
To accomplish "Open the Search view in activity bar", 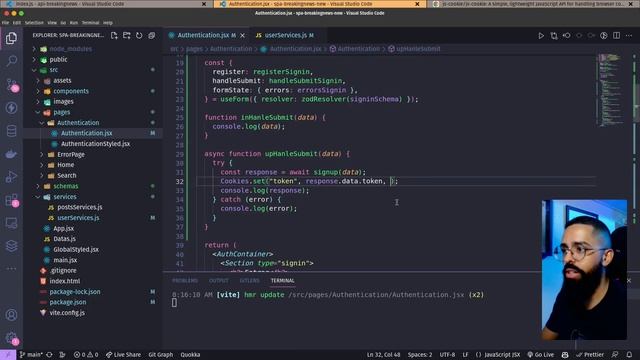I will coord(11,61).
